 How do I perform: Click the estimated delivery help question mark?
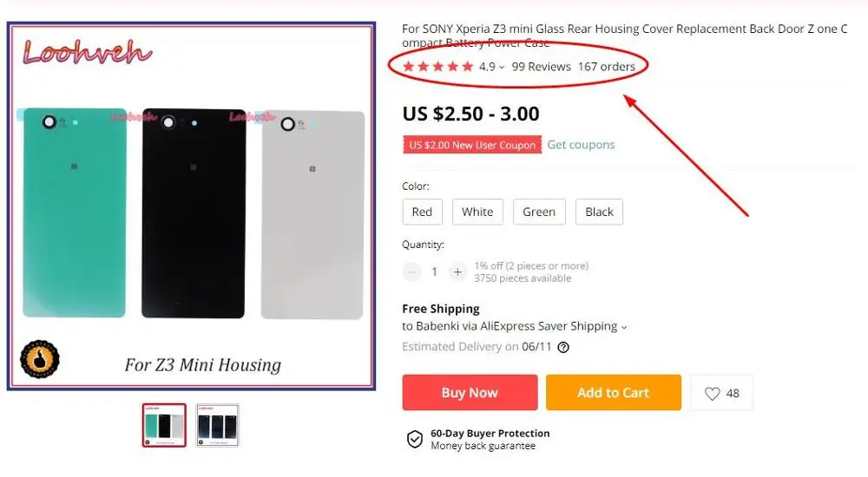pos(563,348)
